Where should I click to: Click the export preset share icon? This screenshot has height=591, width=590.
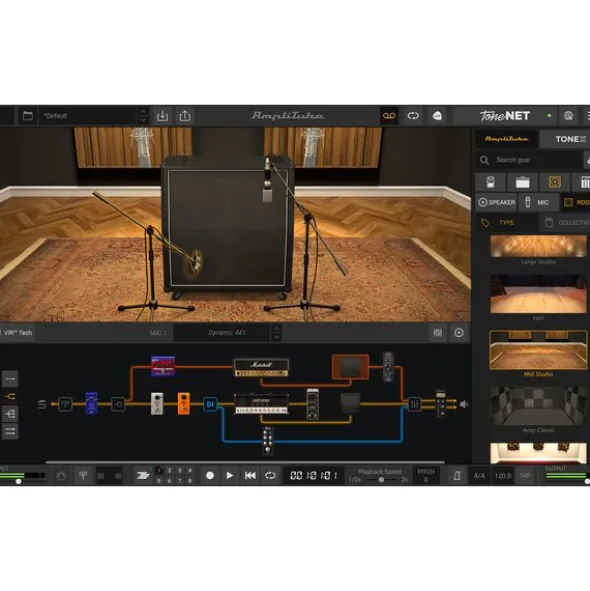[185, 116]
